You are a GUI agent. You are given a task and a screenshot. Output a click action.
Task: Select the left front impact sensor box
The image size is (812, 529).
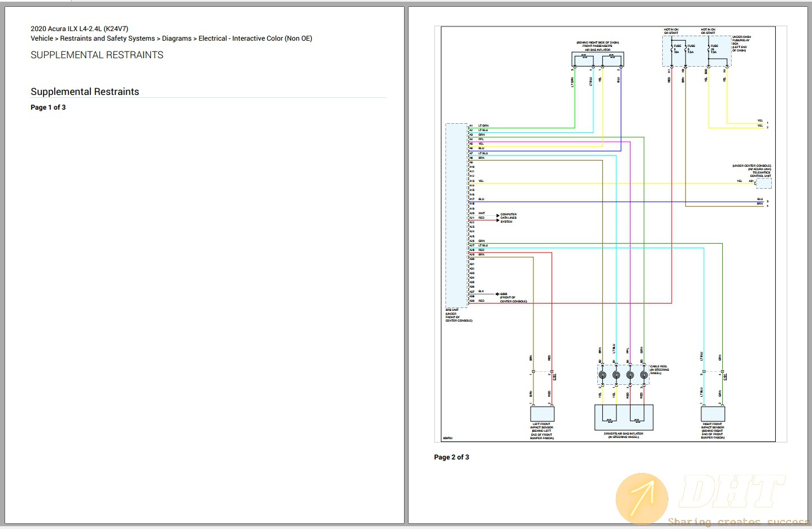[542, 414]
